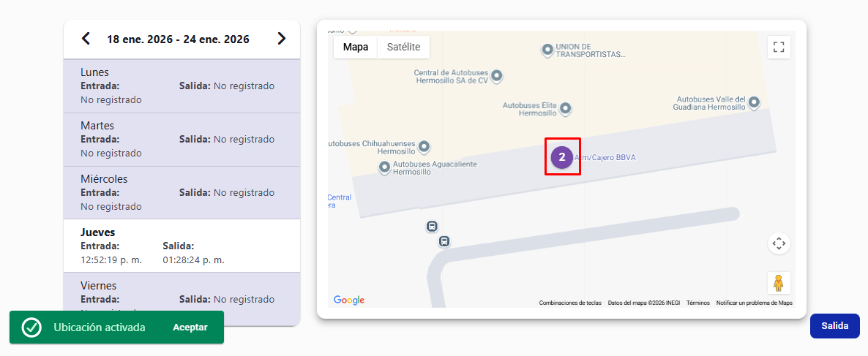Open the Términos link on map
Image resolution: width=868 pixels, height=356 pixels.
[x=697, y=303]
